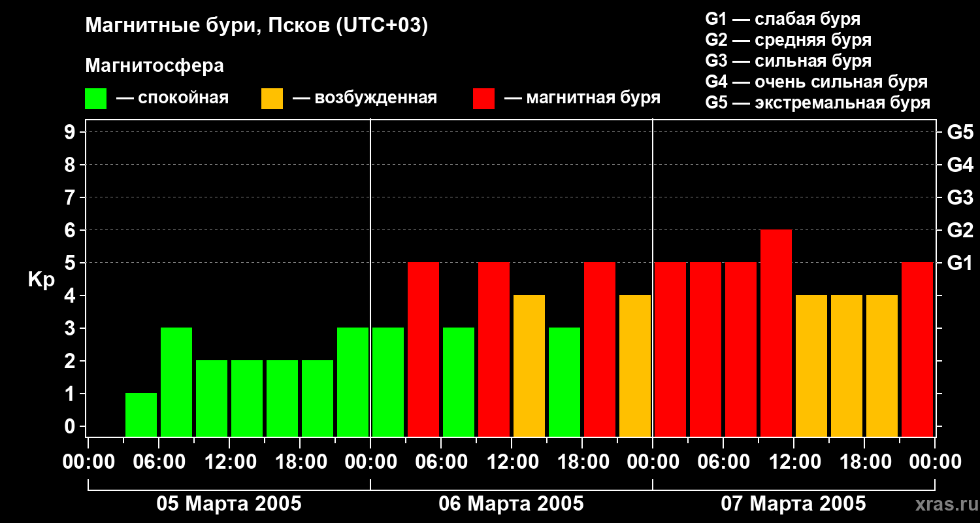980x523 pixels.
Task: Click the 'G2' label on the right axis
Action: click(x=960, y=230)
